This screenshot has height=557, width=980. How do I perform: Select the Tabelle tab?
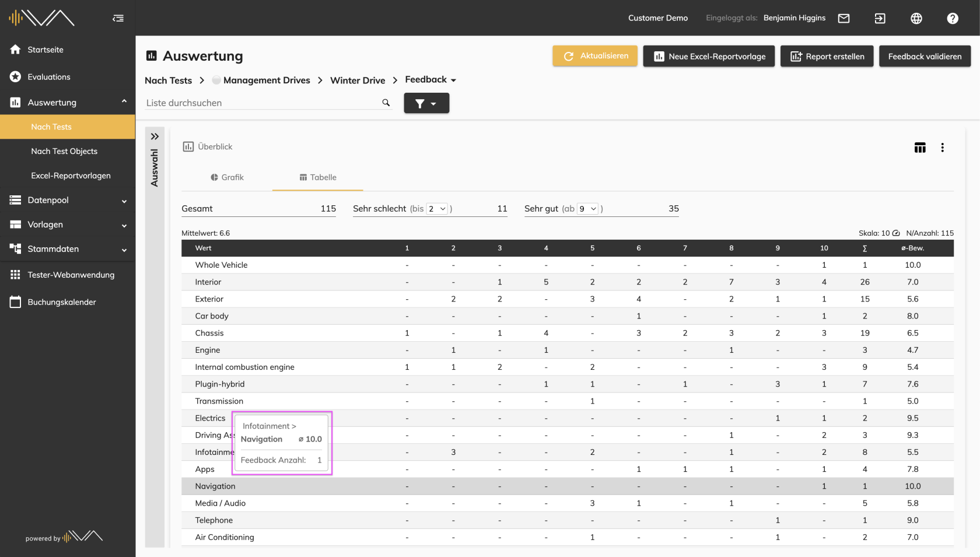pyautogui.click(x=318, y=177)
